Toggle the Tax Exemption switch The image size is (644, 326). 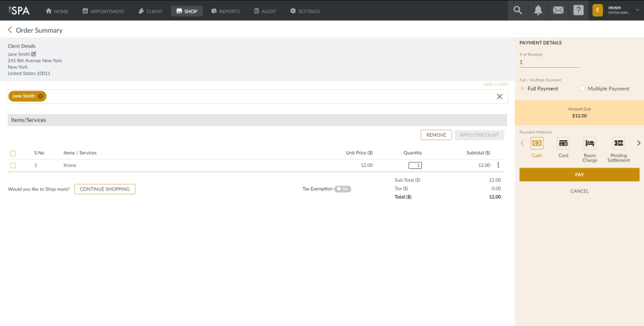tap(343, 189)
